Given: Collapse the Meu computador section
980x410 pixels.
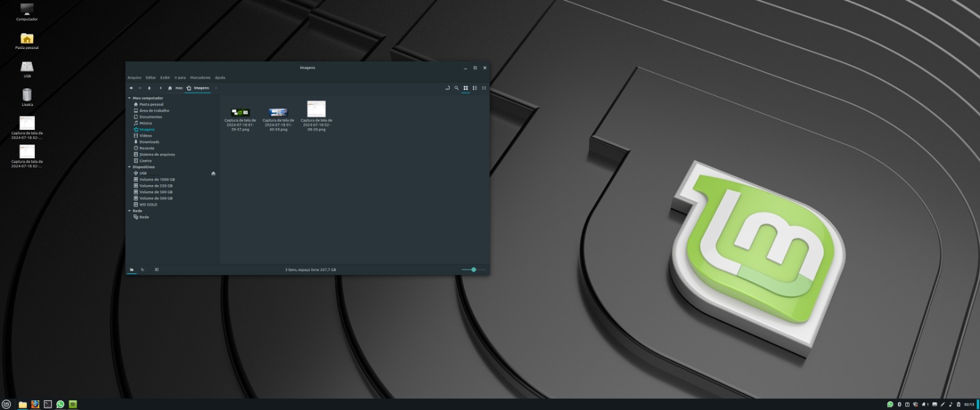Looking at the screenshot, I should (x=129, y=98).
